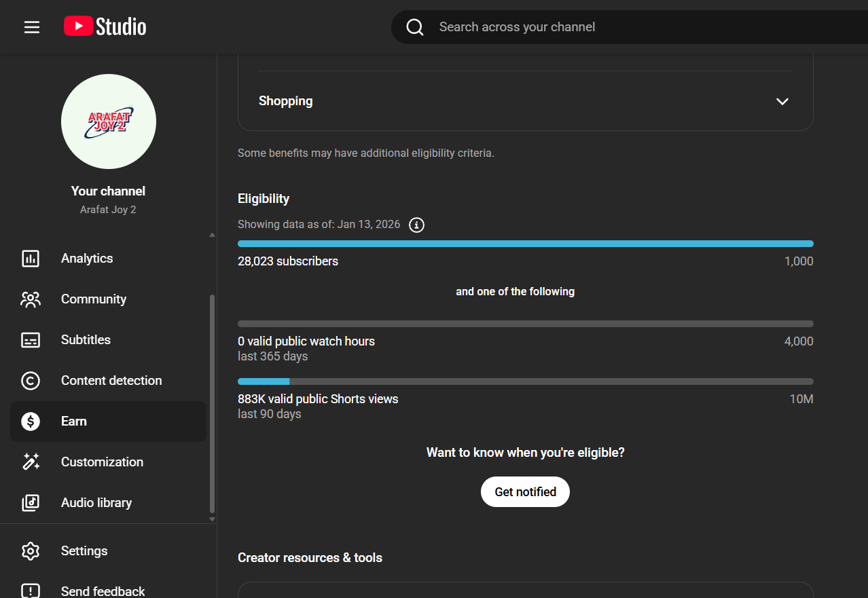
Task: Open the Settings gear icon
Action: coord(31,551)
